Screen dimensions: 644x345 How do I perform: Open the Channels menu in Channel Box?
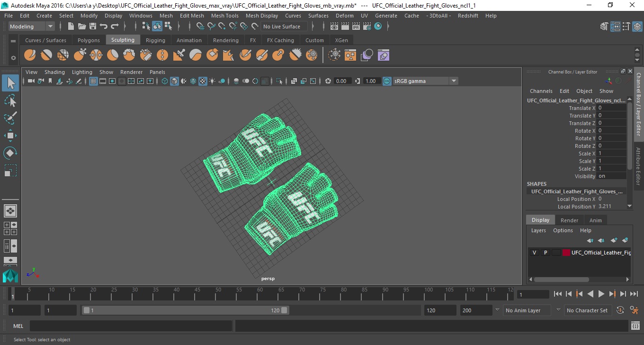[541, 91]
